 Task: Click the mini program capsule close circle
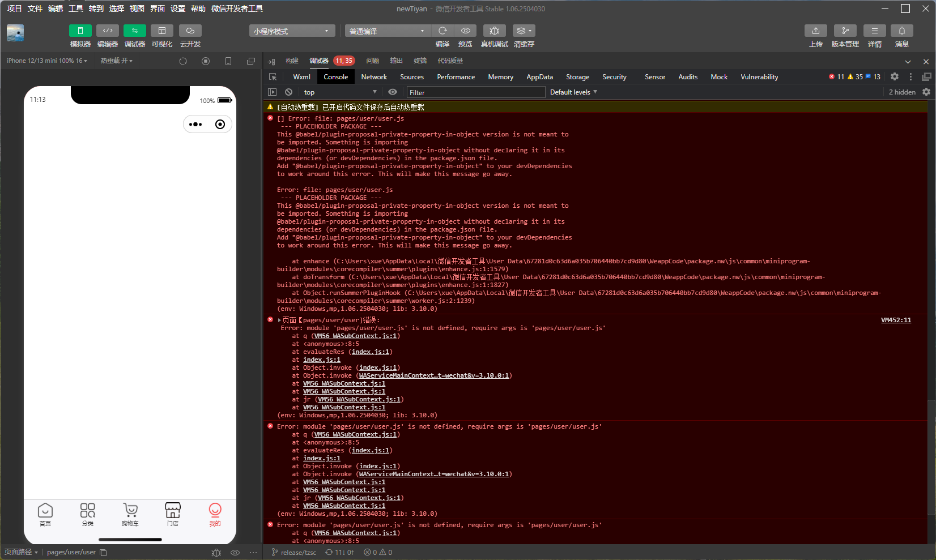click(220, 125)
